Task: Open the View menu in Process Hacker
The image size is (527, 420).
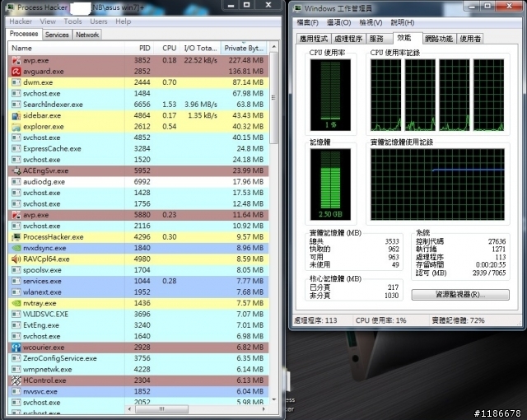Action: (x=48, y=21)
